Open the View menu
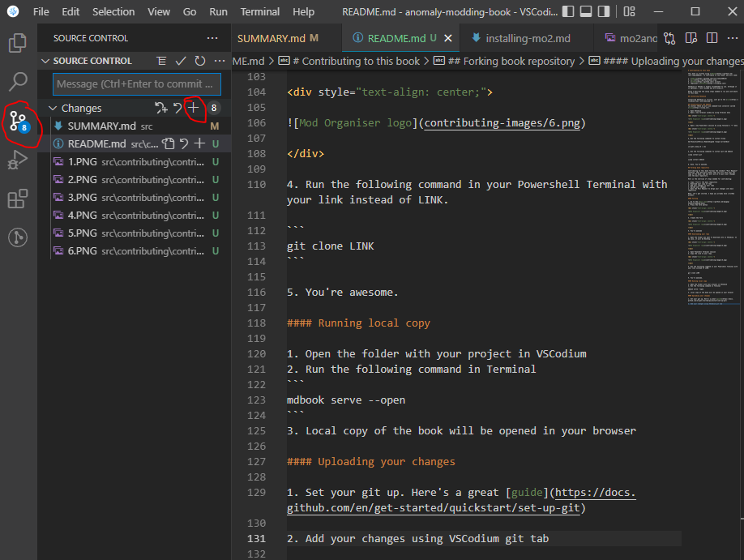744x560 pixels. [x=159, y=11]
